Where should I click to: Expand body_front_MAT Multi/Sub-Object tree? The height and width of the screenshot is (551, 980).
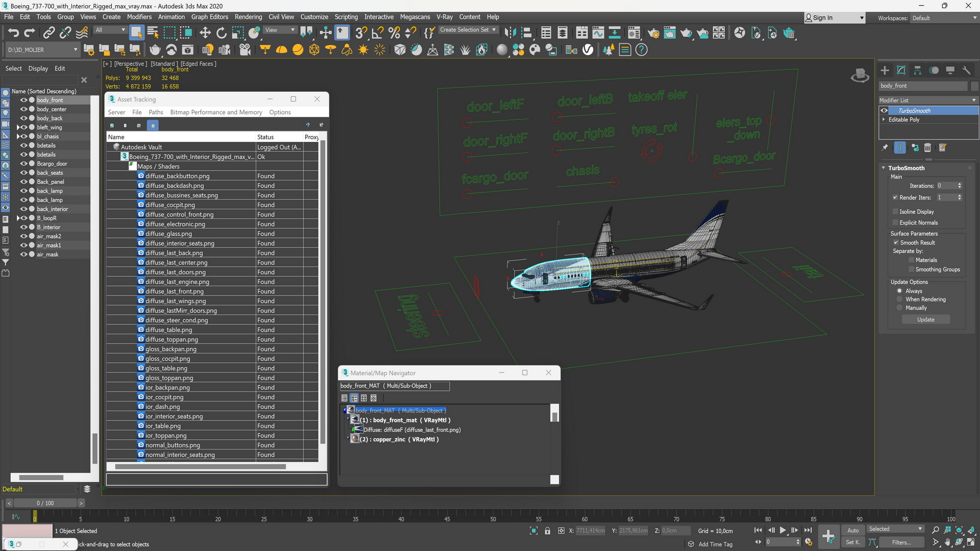pyautogui.click(x=344, y=410)
